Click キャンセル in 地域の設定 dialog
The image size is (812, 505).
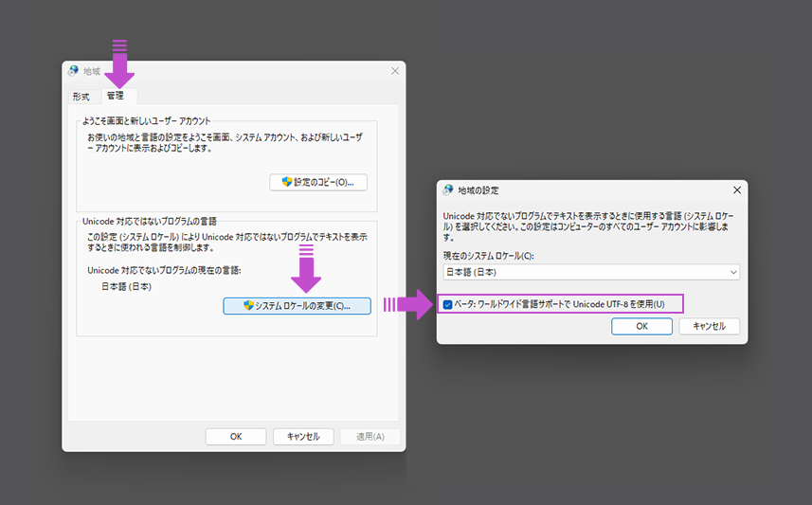[709, 326]
